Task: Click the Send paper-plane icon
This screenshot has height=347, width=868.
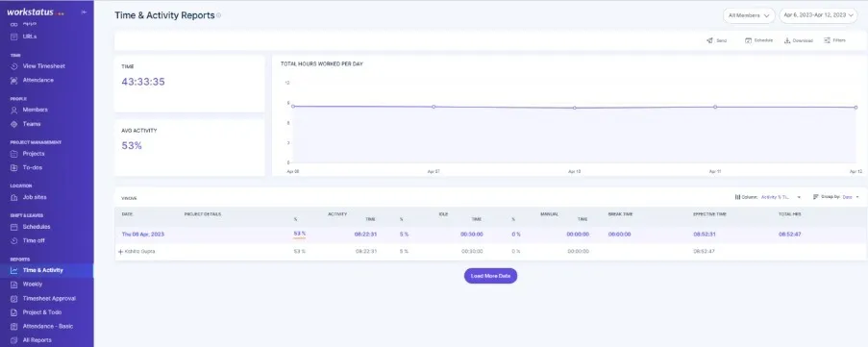Action: tap(709, 40)
